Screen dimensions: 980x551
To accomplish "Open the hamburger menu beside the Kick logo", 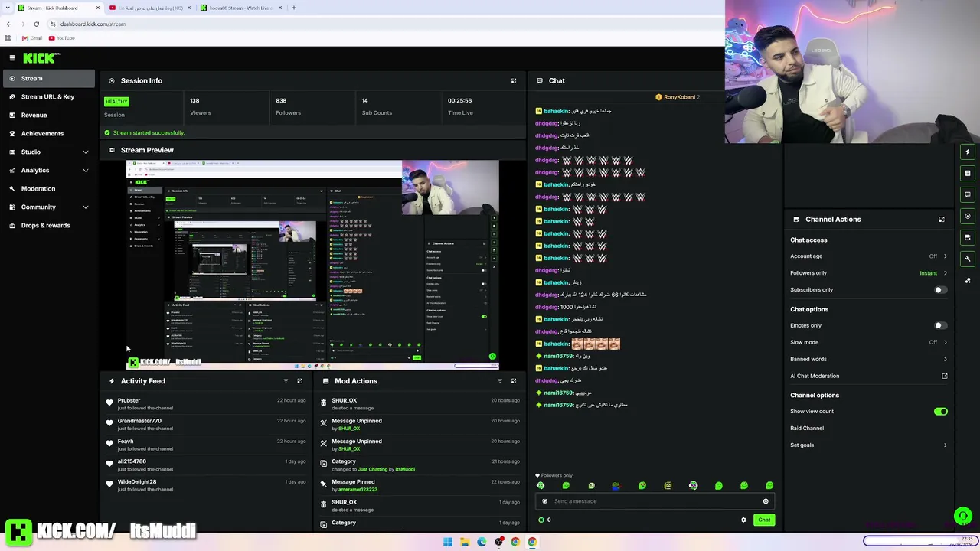I will [12, 58].
